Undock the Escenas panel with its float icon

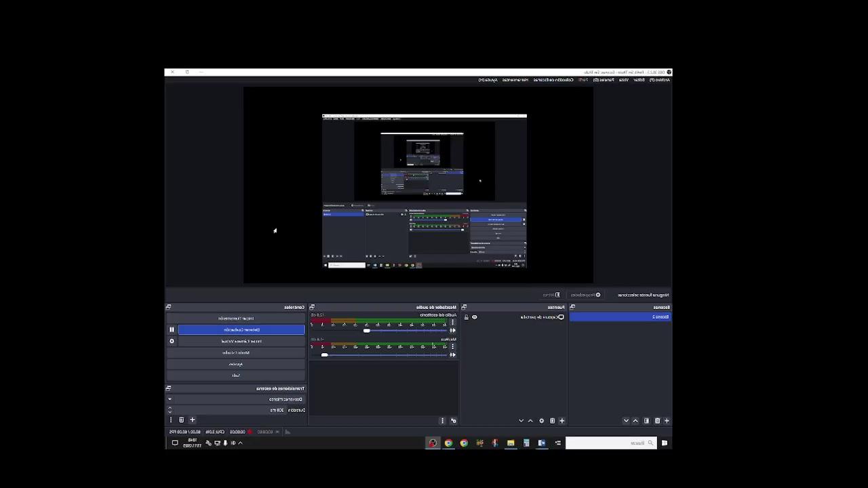[x=572, y=307]
